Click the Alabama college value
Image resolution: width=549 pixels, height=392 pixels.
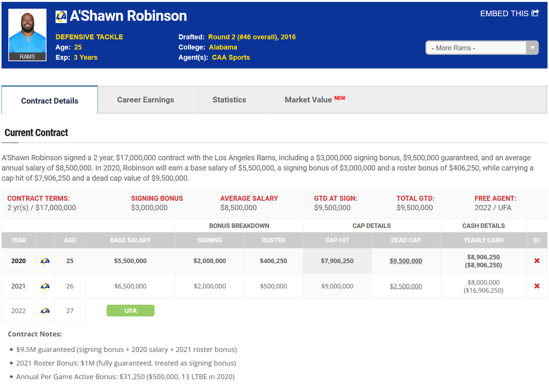223,48
